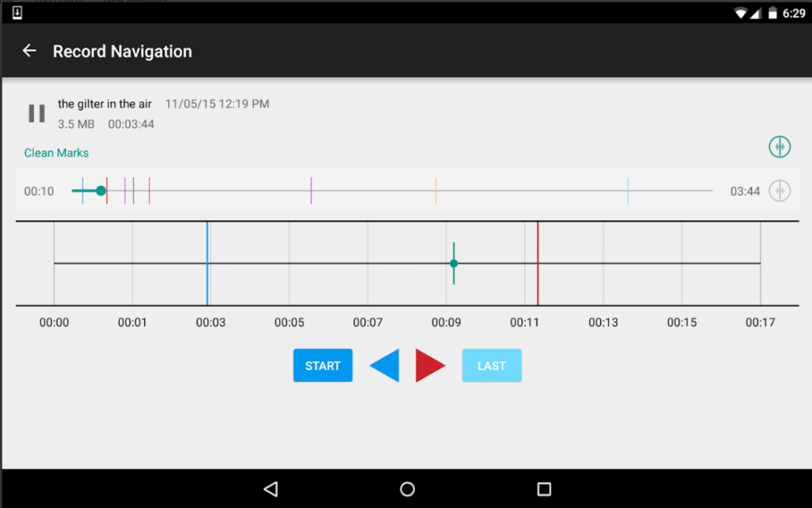The height and width of the screenshot is (508, 812).
Task: Tap the Android Home button
Action: point(407,489)
